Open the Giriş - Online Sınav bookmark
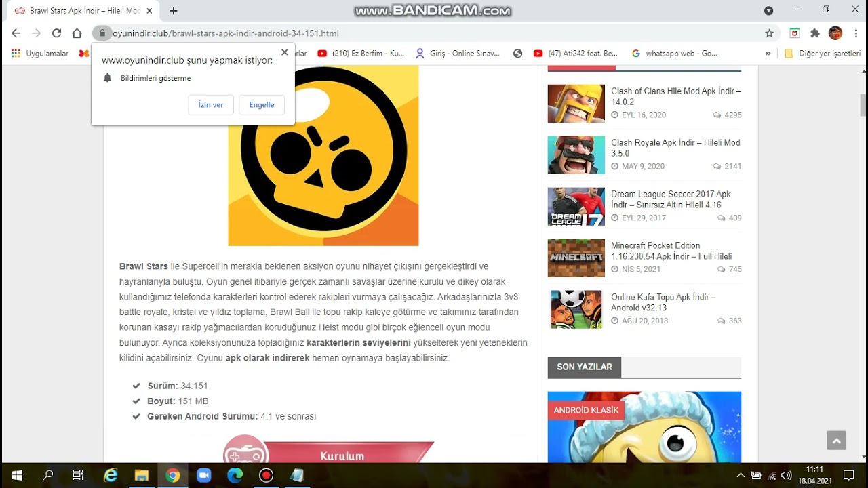The image size is (868, 488). [458, 54]
